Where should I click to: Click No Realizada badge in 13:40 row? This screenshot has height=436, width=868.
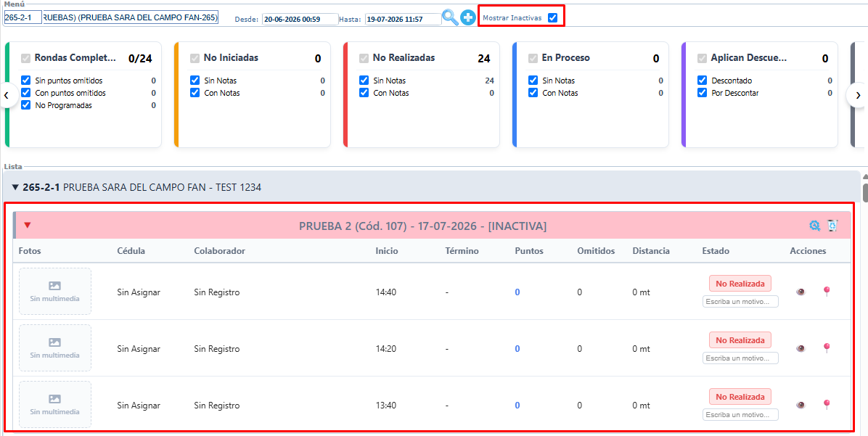740,397
